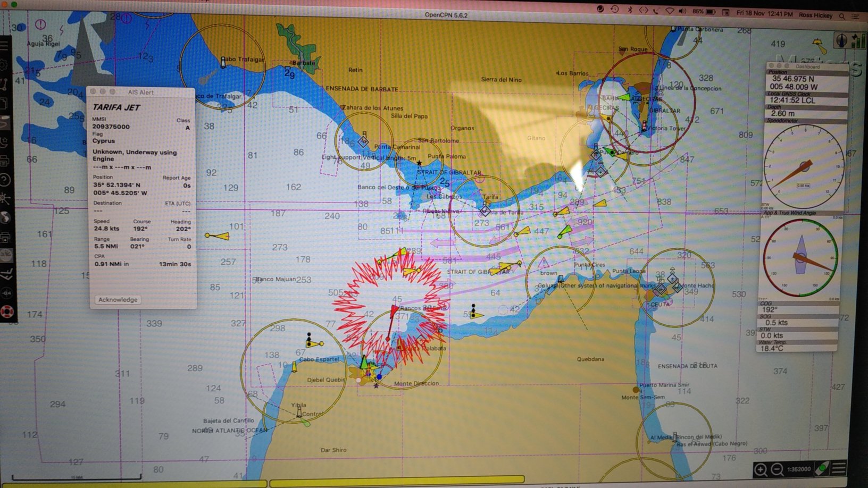Image resolution: width=868 pixels, height=488 pixels.
Task: Click the green GPS signal bars
Action: click(x=857, y=40)
